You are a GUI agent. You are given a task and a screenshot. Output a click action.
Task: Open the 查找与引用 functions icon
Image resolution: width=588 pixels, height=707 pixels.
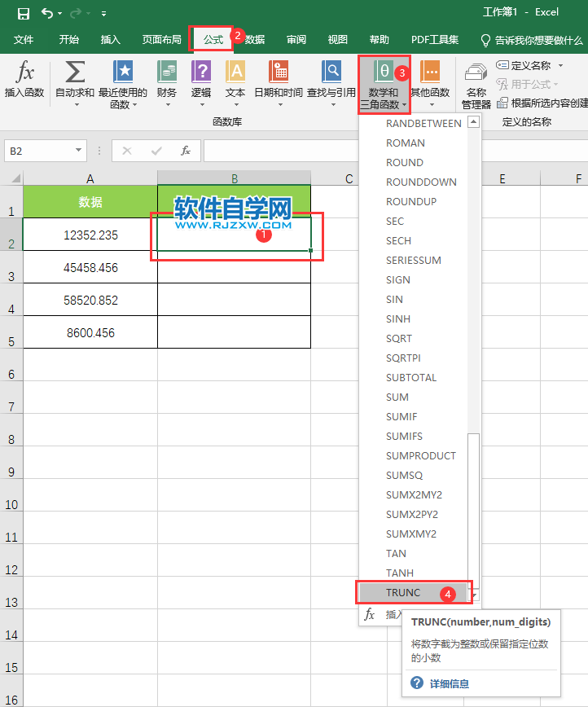tap(331, 72)
